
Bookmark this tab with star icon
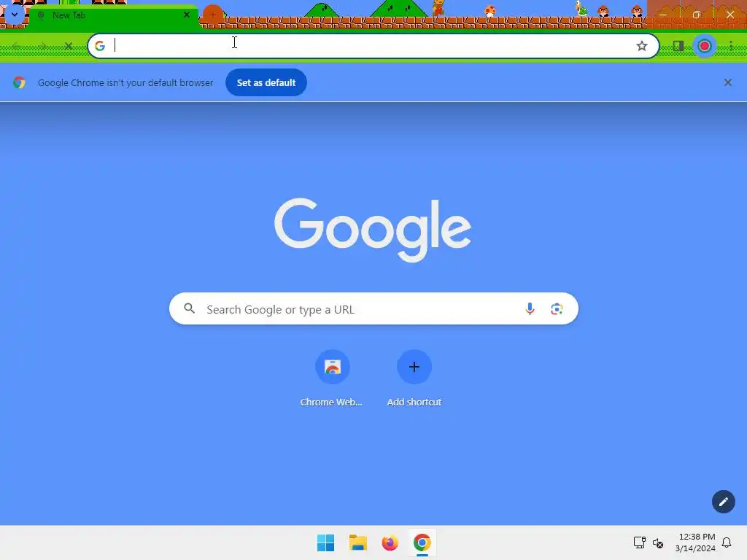[642, 46]
